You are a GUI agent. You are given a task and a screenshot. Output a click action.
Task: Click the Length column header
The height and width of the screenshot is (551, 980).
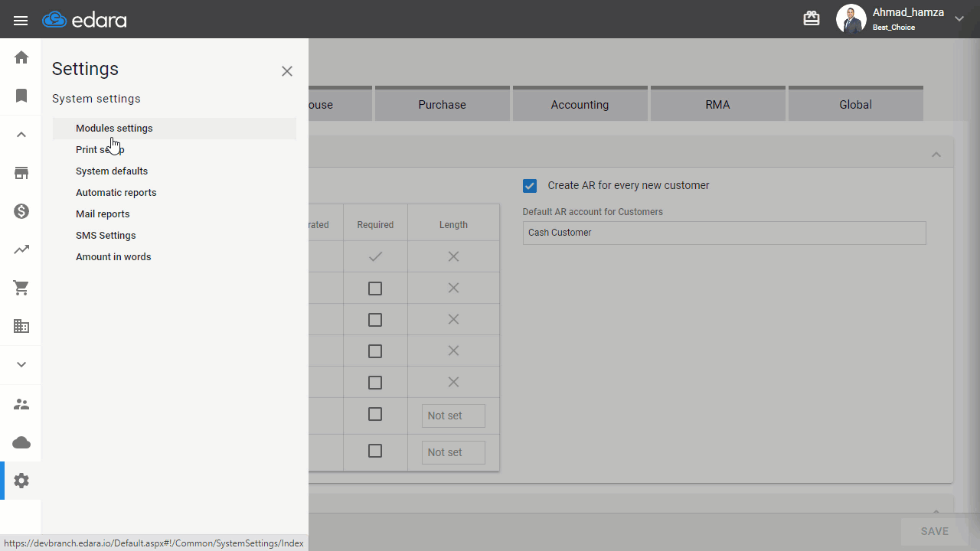tap(453, 225)
